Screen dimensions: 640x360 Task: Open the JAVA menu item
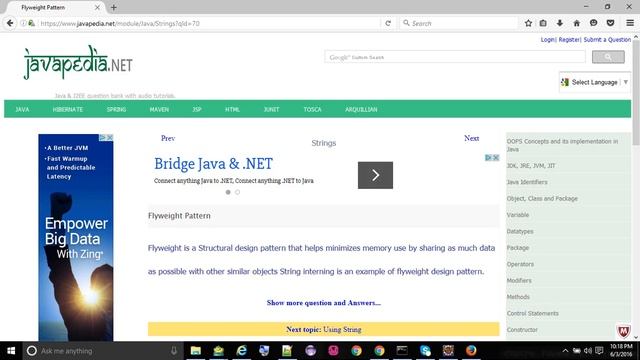(22, 109)
